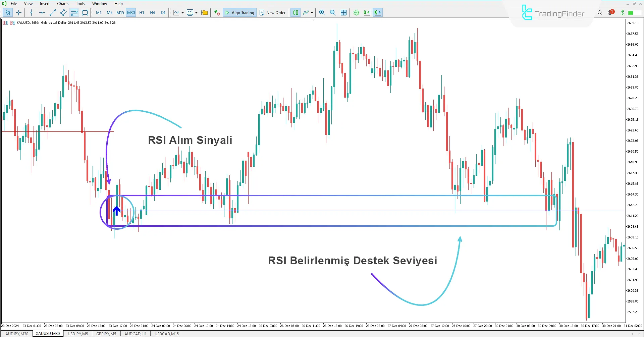Select the Horizontal Line tool
Screen dimensions: 644x337
(42, 12)
